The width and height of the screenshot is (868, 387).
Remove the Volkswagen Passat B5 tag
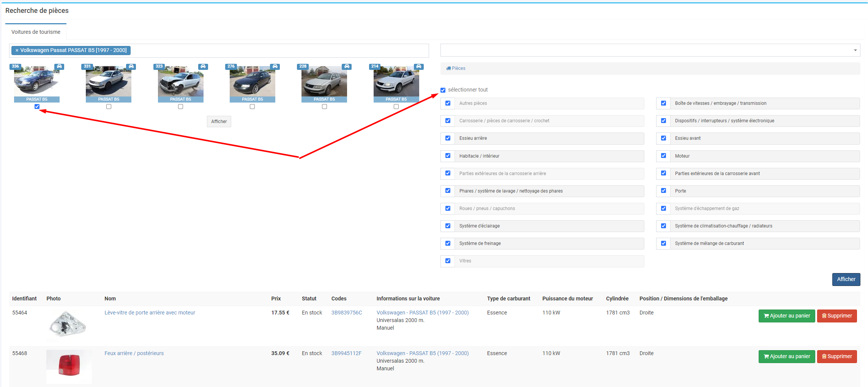click(17, 50)
